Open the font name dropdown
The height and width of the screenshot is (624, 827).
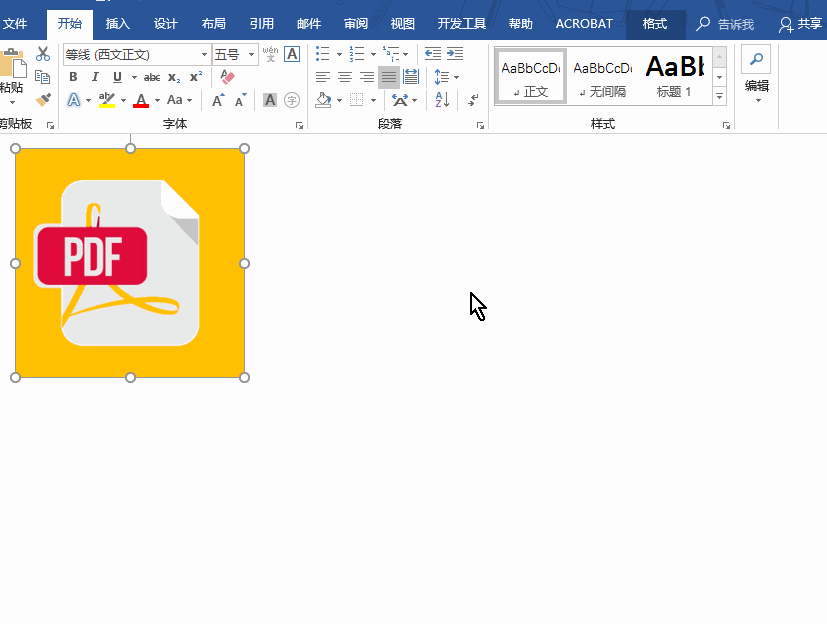[x=204, y=54]
